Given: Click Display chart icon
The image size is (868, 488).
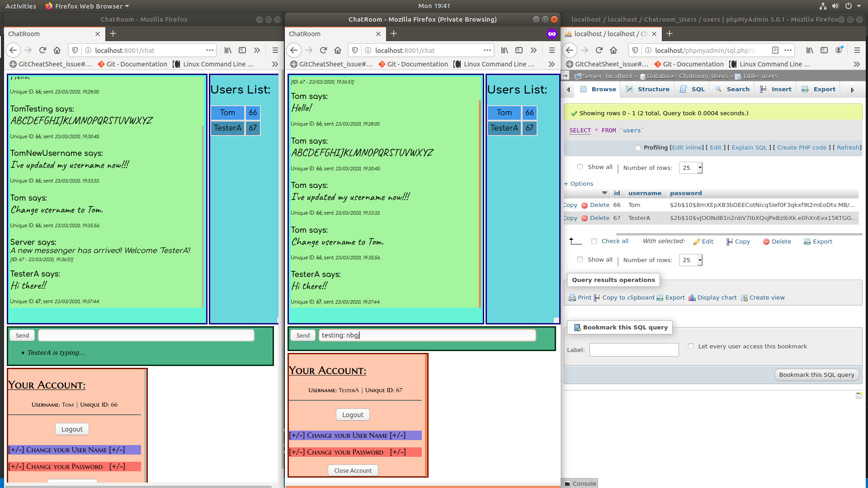Looking at the screenshot, I should (692, 298).
